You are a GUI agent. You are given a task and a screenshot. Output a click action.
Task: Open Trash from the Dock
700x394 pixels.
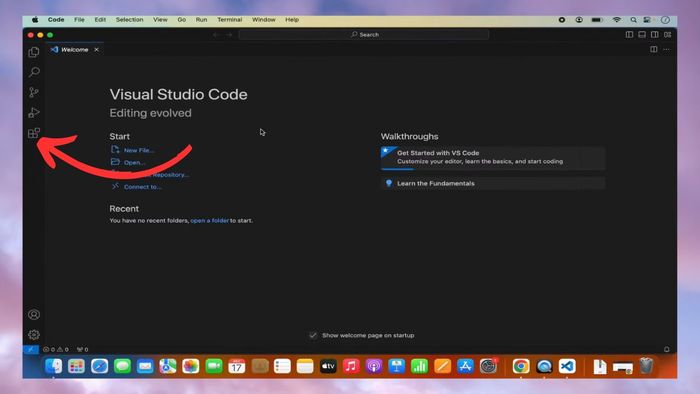[x=646, y=366]
